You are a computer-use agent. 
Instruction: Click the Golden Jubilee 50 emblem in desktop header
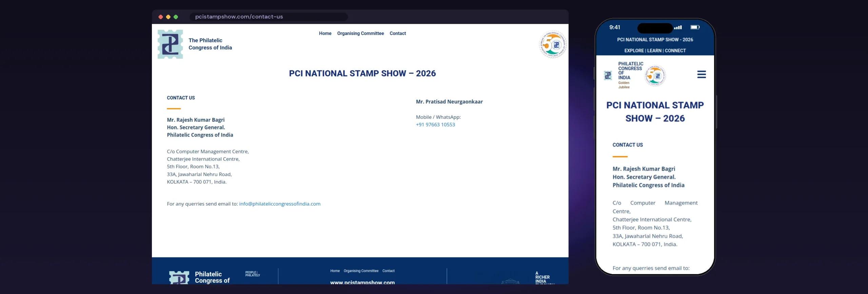tap(553, 44)
